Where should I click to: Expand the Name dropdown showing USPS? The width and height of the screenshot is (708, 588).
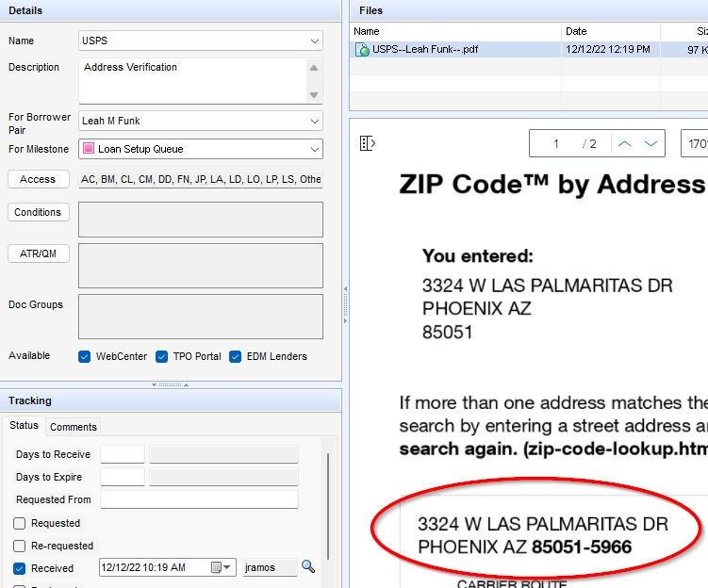[x=314, y=41]
